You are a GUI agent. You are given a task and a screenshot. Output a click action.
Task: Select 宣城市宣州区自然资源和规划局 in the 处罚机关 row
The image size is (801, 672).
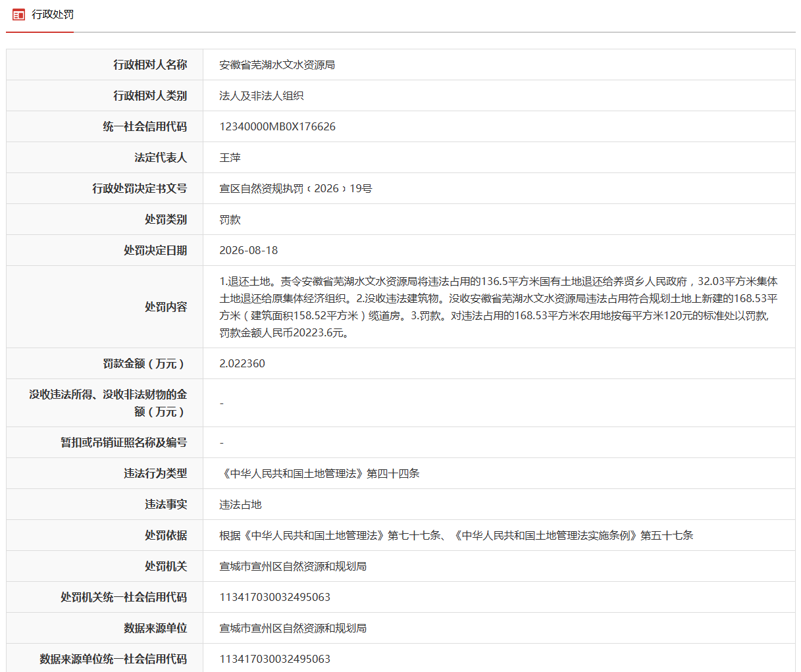tap(293, 566)
